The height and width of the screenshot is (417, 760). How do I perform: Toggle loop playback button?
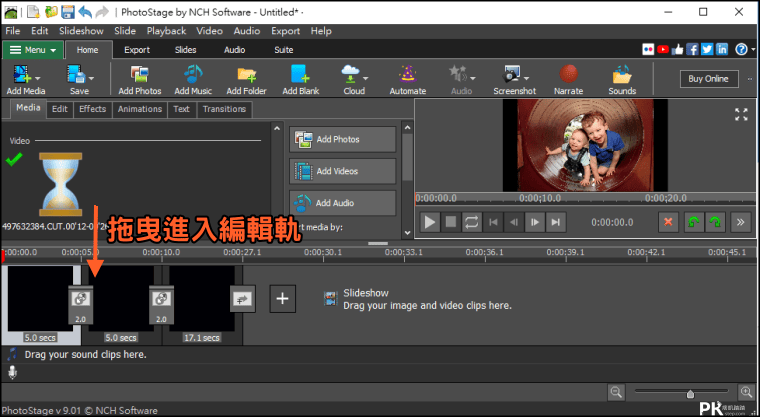click(x=472, y=223)
